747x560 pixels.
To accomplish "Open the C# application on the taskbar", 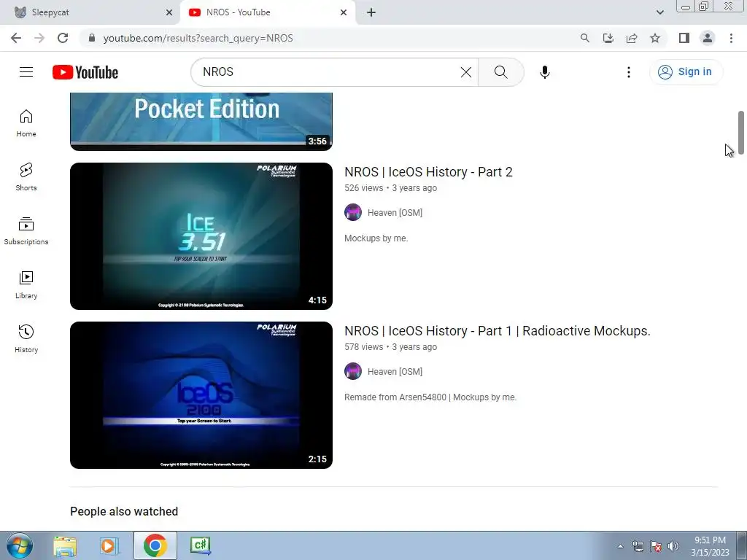I will 200,545.
